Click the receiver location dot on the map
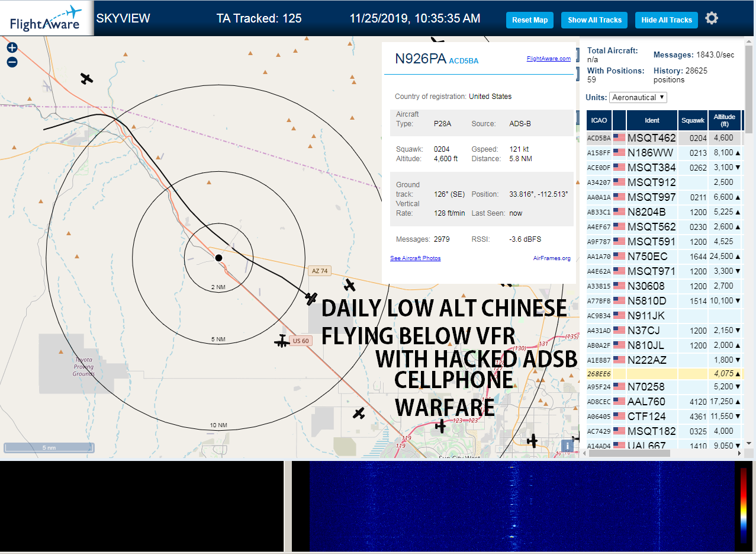Image resolution: width=756 pixels, height=554 pixels. click(218, 258)
